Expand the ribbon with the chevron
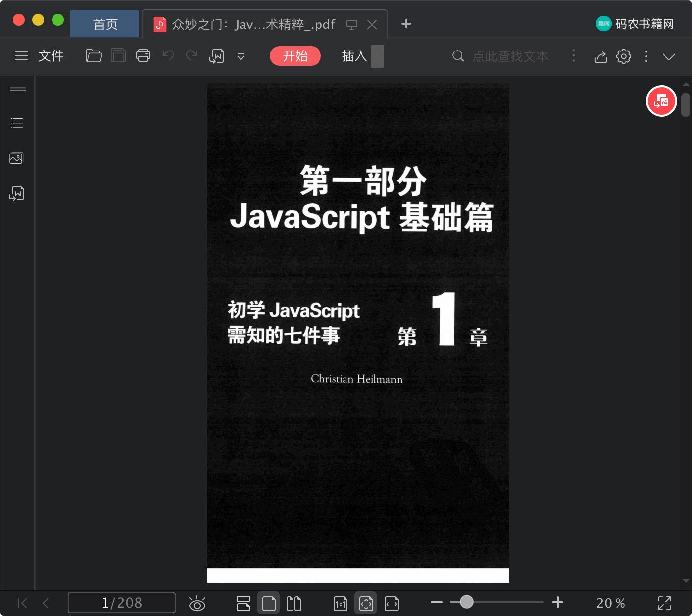This screenshot has width=692, height=616. click(x=669, y=56)
